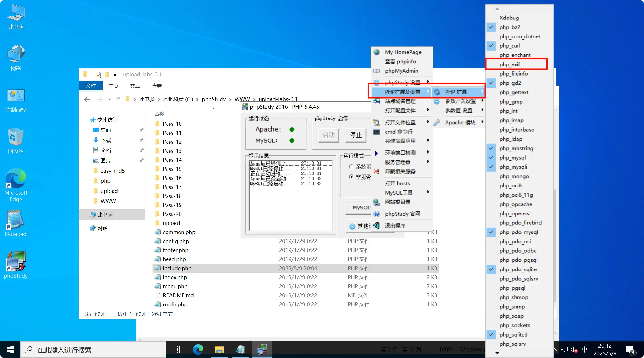Click the address bar upload-labs-0.1 segment
Screen dimensions: 644x358
tap(278, 99)
